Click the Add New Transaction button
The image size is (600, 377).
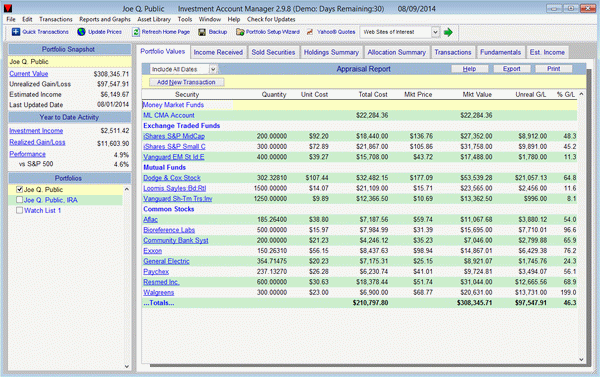coord(186,82)
